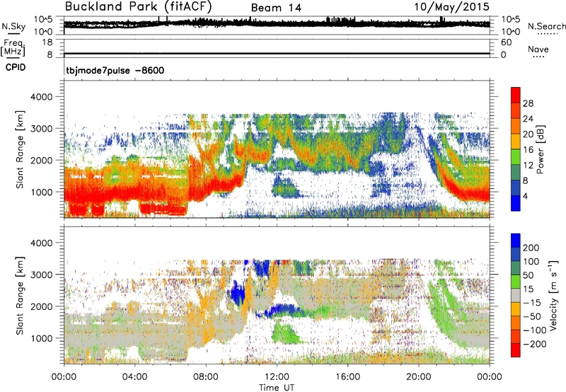This screenshot has height=392, width=566.
Task: Click the 'Buckland Park (fitACF)' plot title
Action: [138, 7]
